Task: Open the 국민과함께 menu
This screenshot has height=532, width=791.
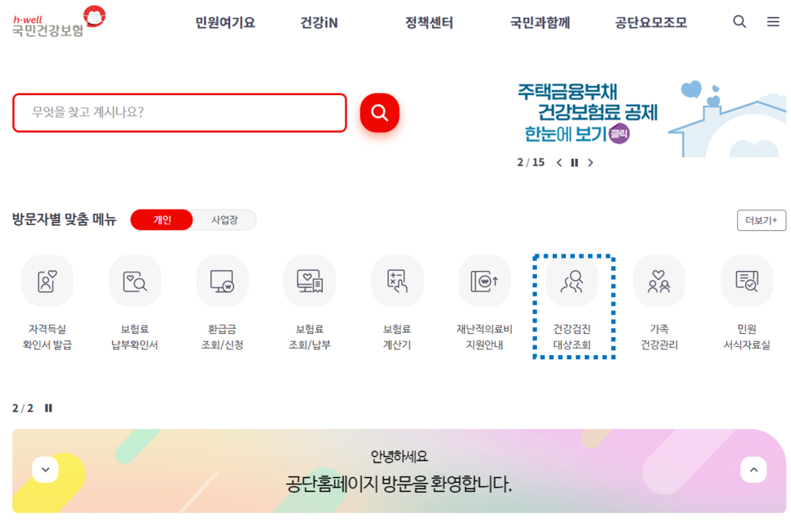Action: (540, 23)
